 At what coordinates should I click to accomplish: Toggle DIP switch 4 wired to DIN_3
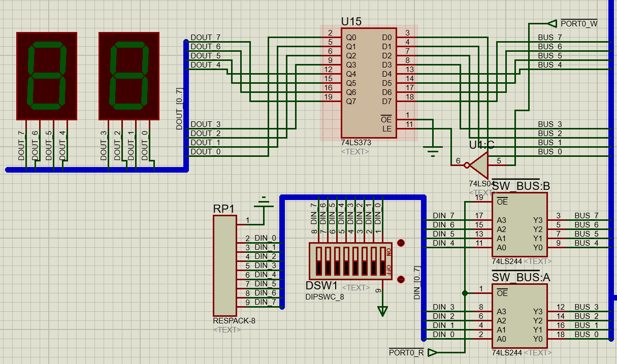355,260
